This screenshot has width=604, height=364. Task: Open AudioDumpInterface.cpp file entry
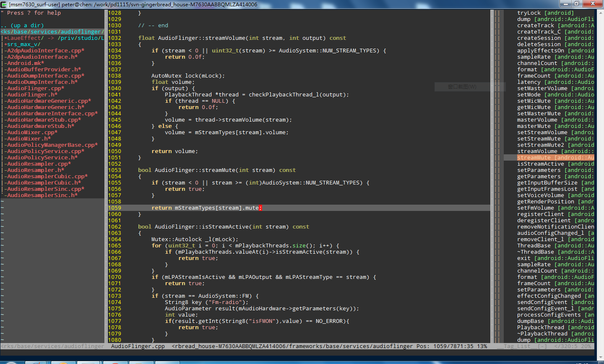pyautogui.click(x=46, y=76)
